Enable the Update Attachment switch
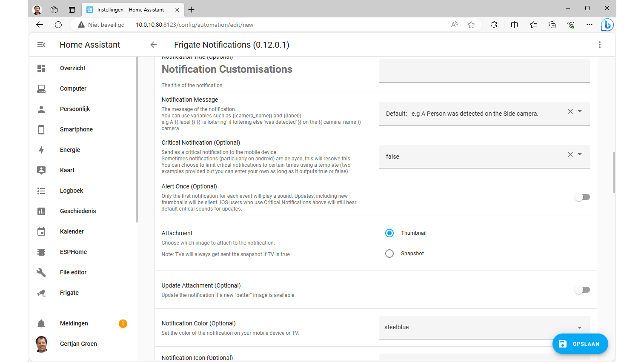This screenshot has height=362, width=644. pyautogui.click(x=582, y=290)
